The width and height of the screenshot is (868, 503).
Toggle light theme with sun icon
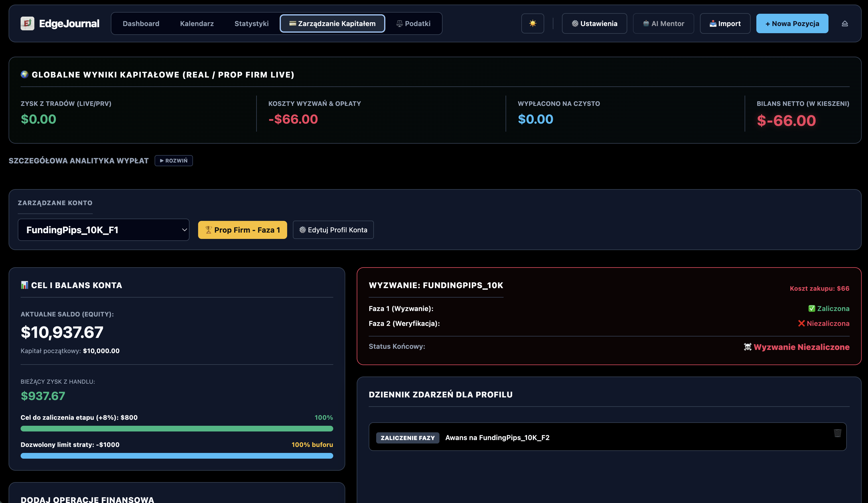click(532, 23)
